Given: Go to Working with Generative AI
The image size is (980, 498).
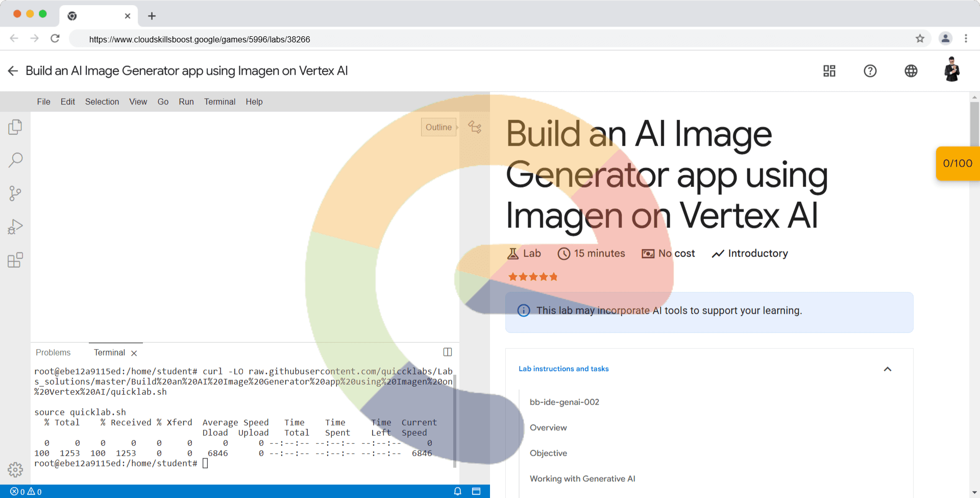Looking at the screenshot, I should 582,479.
